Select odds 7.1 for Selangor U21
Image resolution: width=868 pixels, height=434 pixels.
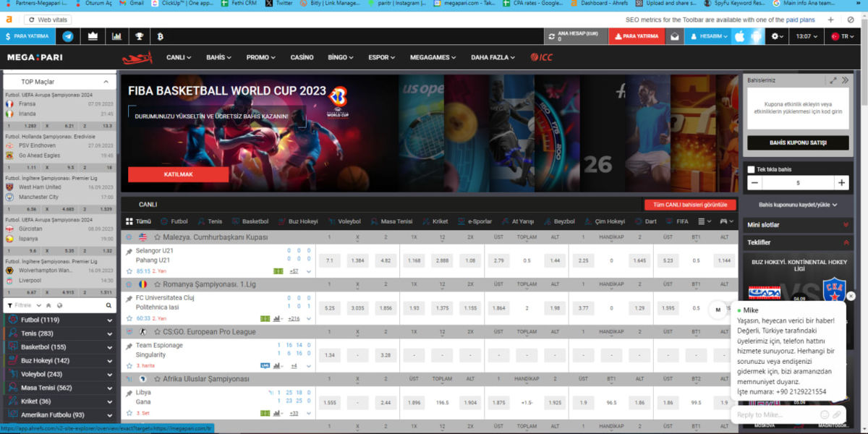click(x=329, y=260)
